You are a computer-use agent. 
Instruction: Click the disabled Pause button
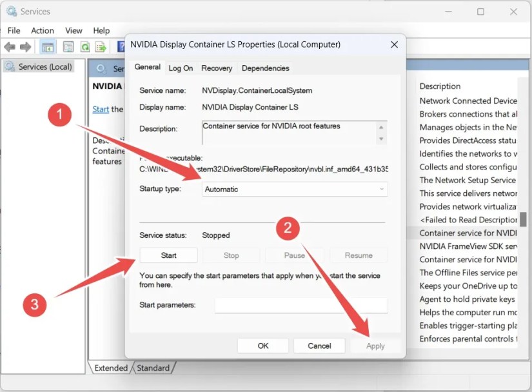coord(294,255)
